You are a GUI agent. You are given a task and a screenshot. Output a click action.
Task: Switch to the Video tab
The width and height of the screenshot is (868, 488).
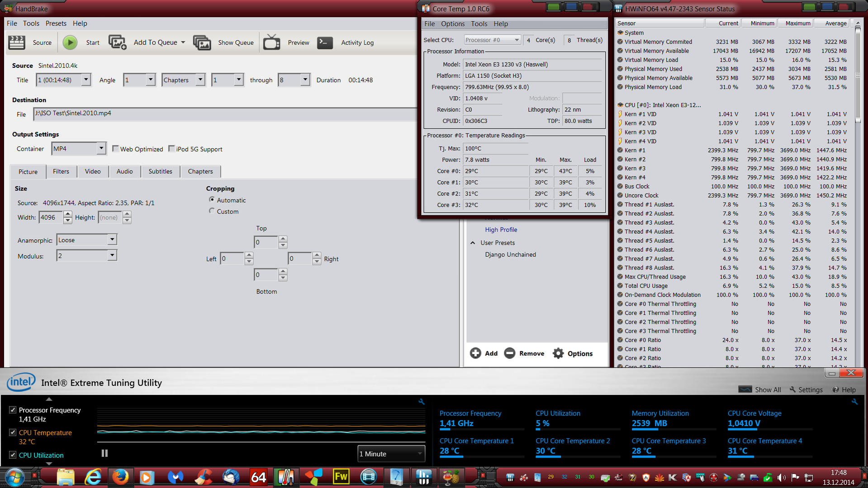pyautogui.click(x=93, y=171)
